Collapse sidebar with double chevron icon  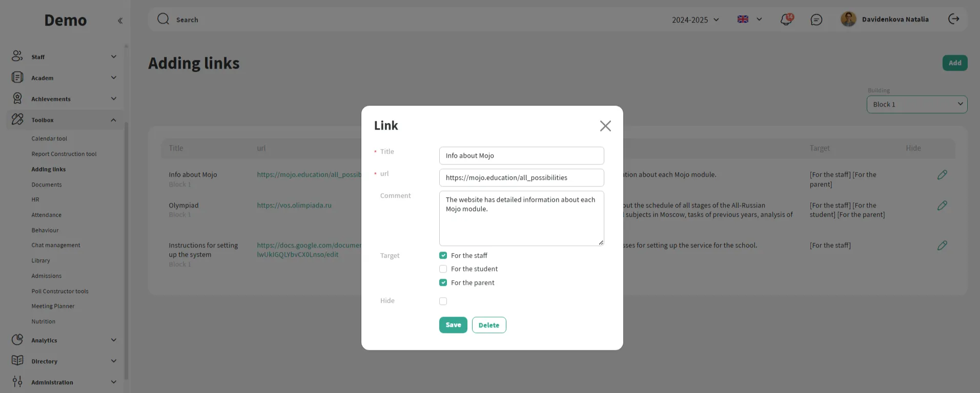pyautogui.click(x=120, y=20)
